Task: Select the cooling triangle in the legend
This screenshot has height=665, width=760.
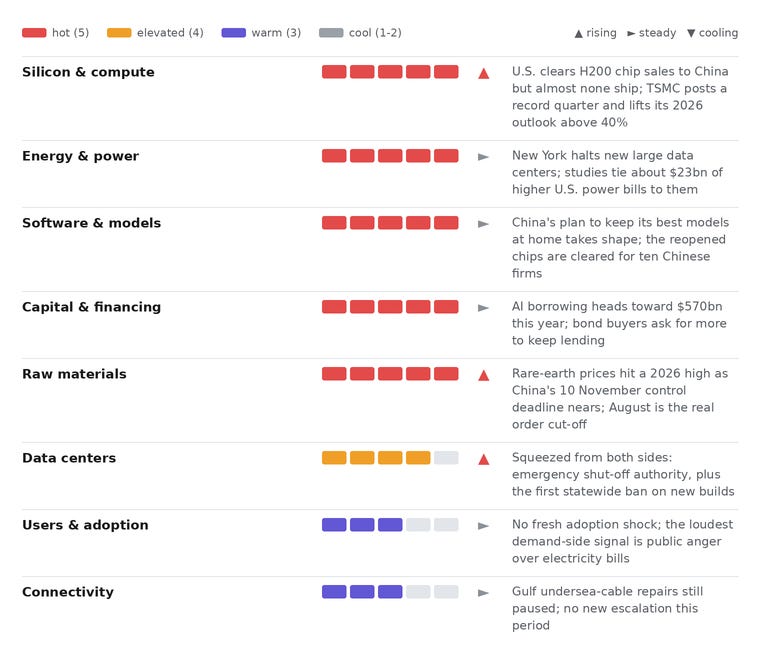Action: 691,33
